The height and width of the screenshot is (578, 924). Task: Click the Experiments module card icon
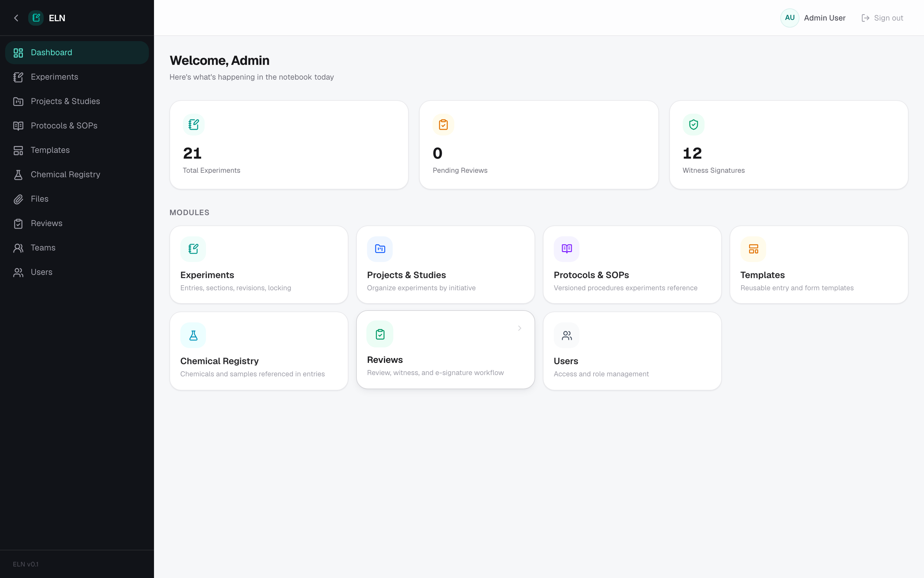193,249
